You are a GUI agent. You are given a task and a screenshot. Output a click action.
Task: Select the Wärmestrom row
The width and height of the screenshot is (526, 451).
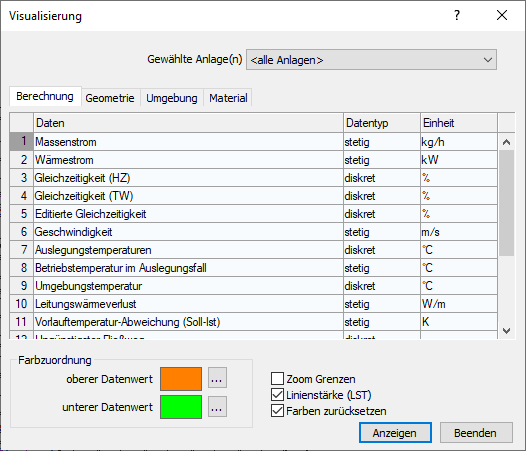[253, 160]
